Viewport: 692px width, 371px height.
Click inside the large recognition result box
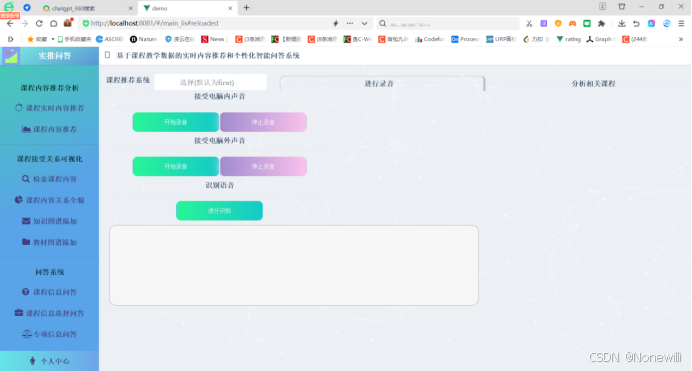click(x=294, y=265)
